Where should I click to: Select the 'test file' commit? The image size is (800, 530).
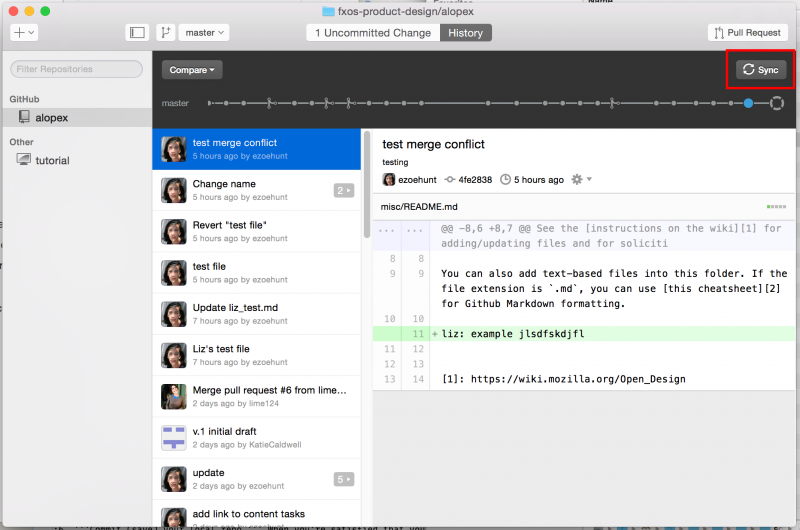point(257,273)
